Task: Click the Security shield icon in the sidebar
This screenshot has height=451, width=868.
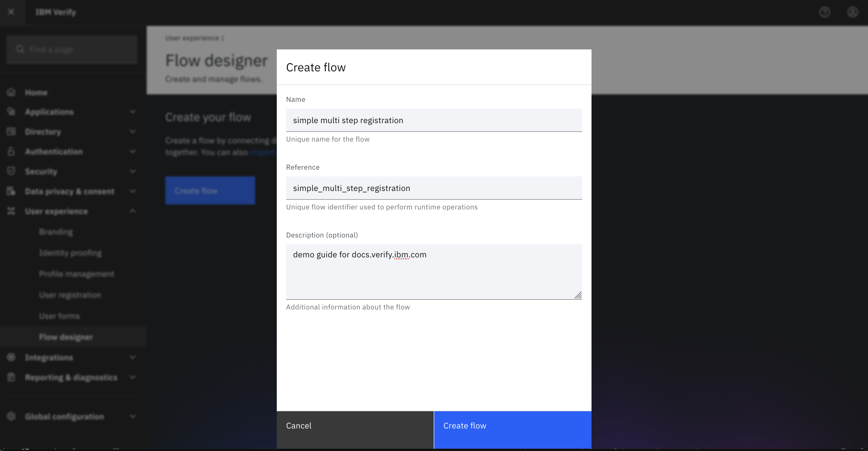Action: (11, 171)
